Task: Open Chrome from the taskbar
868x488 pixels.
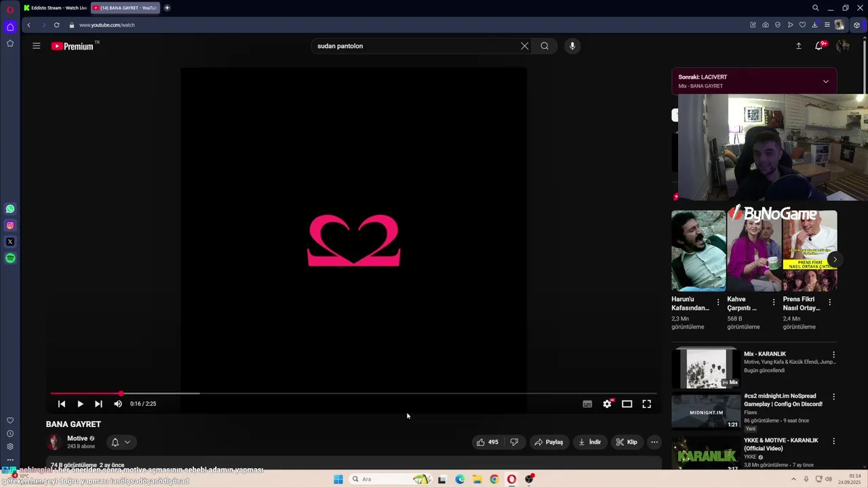Action: 494,479
